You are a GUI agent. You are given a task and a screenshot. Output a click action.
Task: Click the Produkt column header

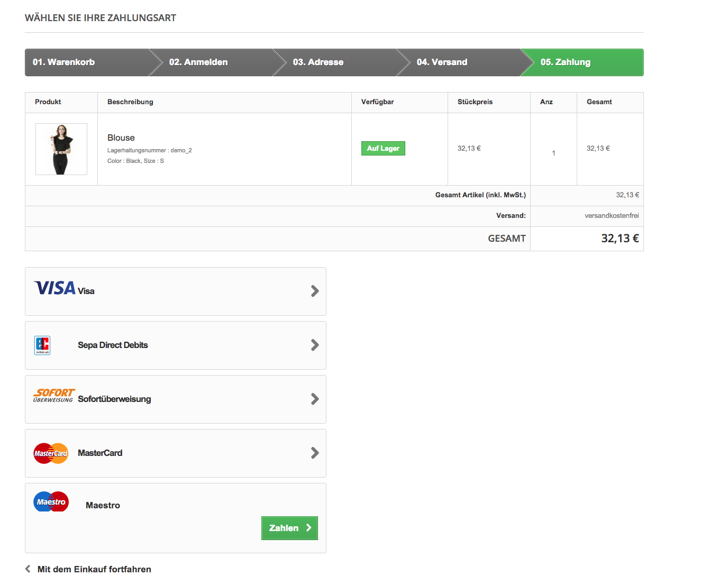point(48,102)
